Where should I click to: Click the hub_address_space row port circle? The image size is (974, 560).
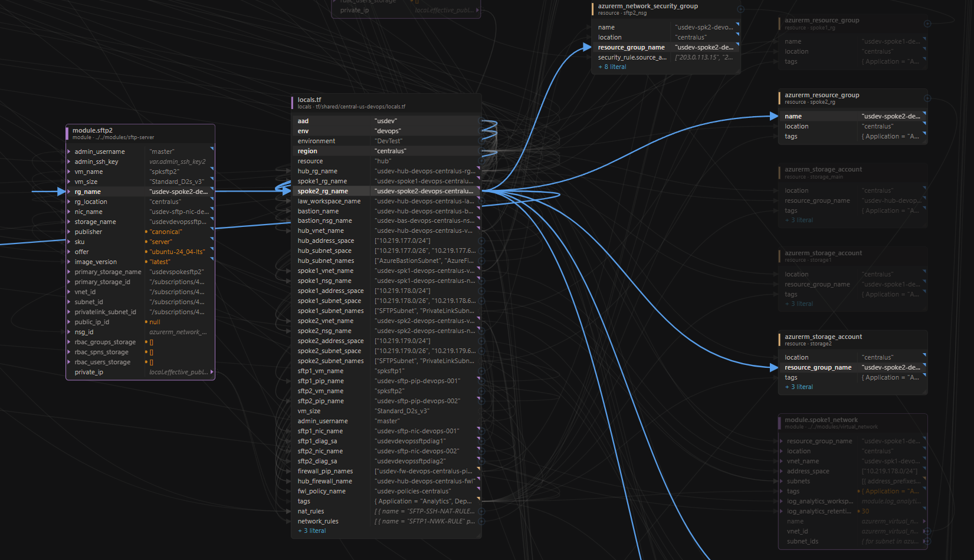pos(481,241)
